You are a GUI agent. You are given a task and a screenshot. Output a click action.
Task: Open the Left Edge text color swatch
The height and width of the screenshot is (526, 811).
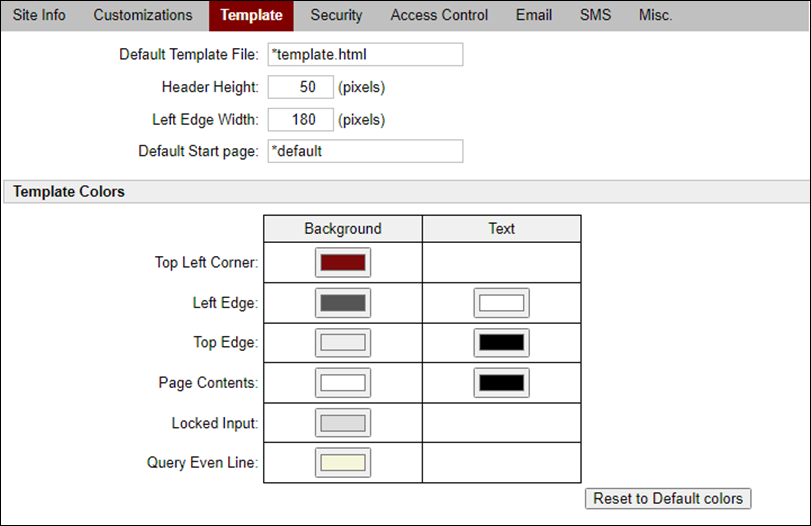click(501, 303)
